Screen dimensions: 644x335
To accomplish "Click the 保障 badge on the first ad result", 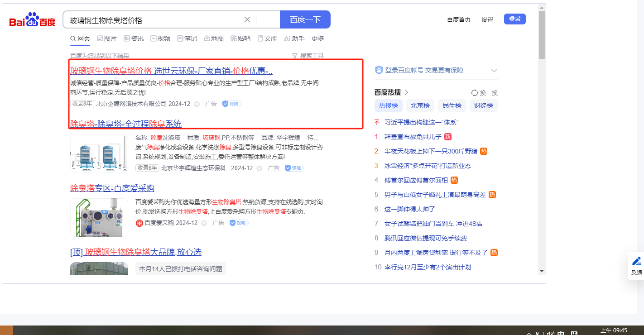I will pyautogui.click(x=231, y=104).
